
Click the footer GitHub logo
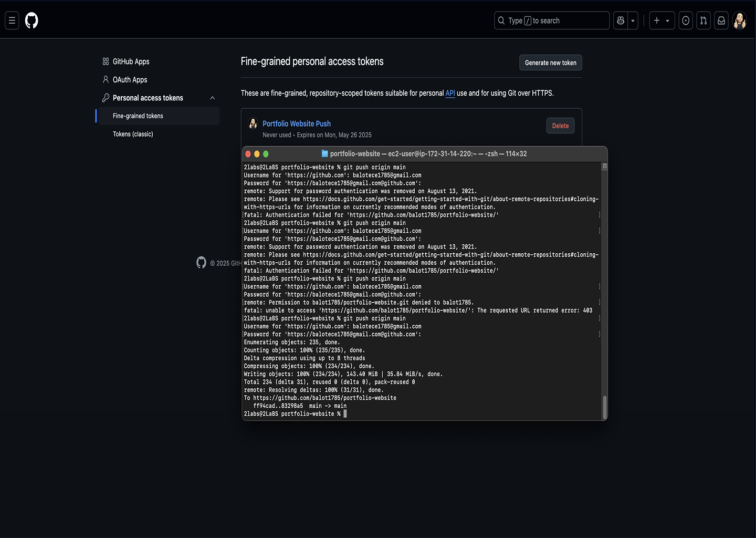pos(201,263)
